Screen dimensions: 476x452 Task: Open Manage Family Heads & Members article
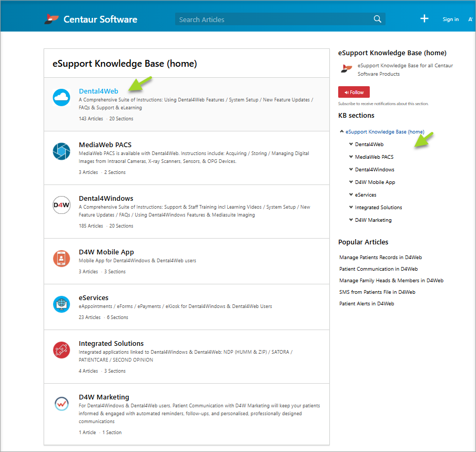[x=391, y=280]
